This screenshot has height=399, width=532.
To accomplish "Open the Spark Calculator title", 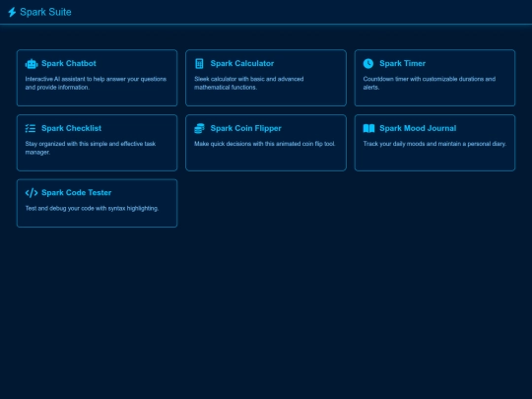I will (x=242, y=63).
